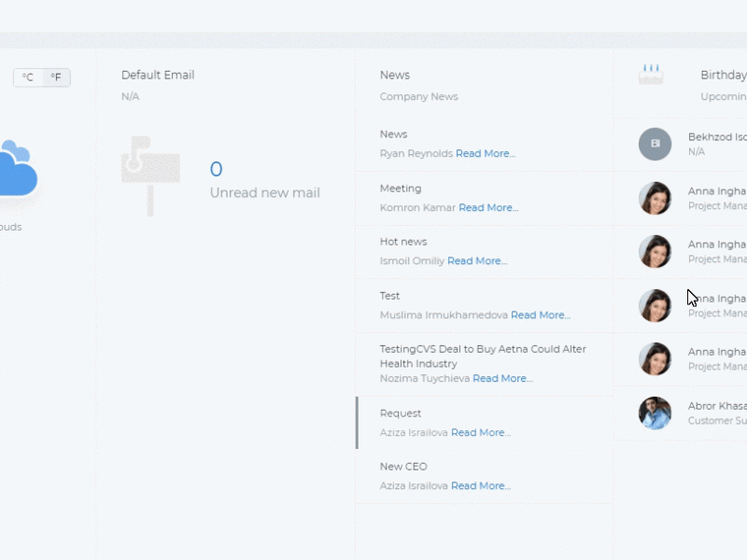Open Bekhzod's BI avatar
747x560 pixels.
tap(655, 144)
